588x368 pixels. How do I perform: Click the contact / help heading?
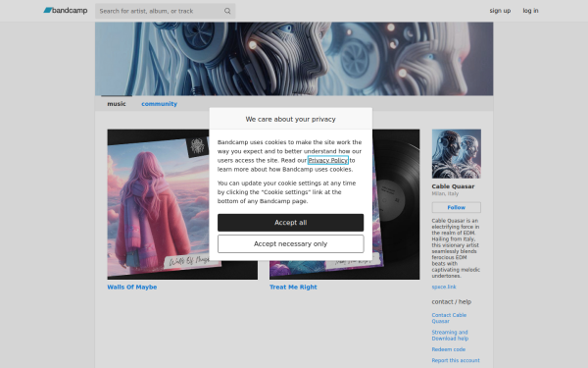pos(452,301)
